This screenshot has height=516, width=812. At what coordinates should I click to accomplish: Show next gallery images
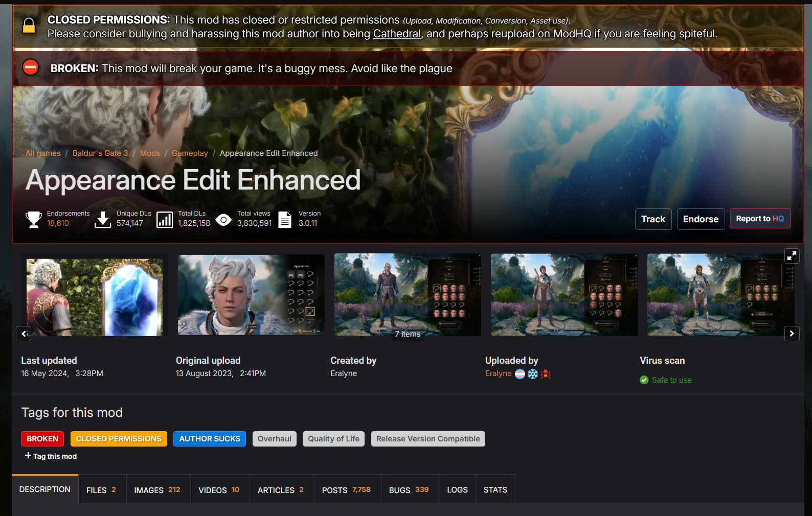coord(792,334)
